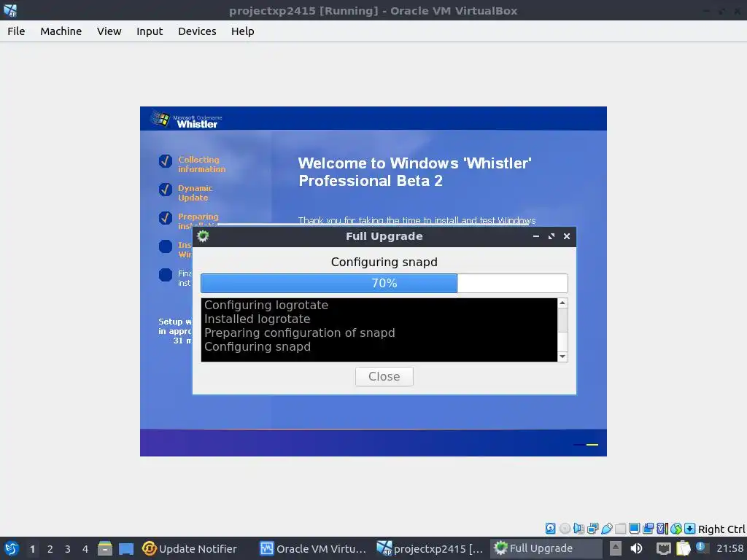Viewport: 747px width, 560px height.
Task: Click the 'Welcome to Windows Whistler' heading
Action: coord(414,172)
